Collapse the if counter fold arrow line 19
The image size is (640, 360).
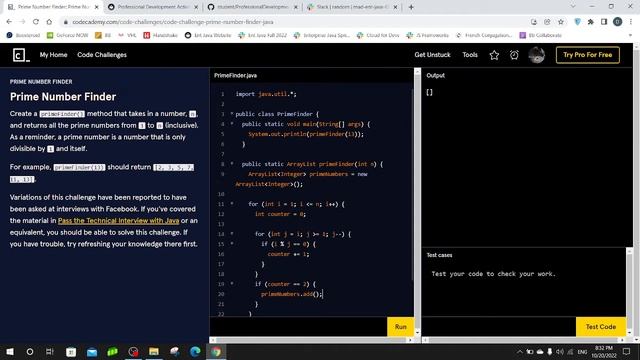pos(232,284)
